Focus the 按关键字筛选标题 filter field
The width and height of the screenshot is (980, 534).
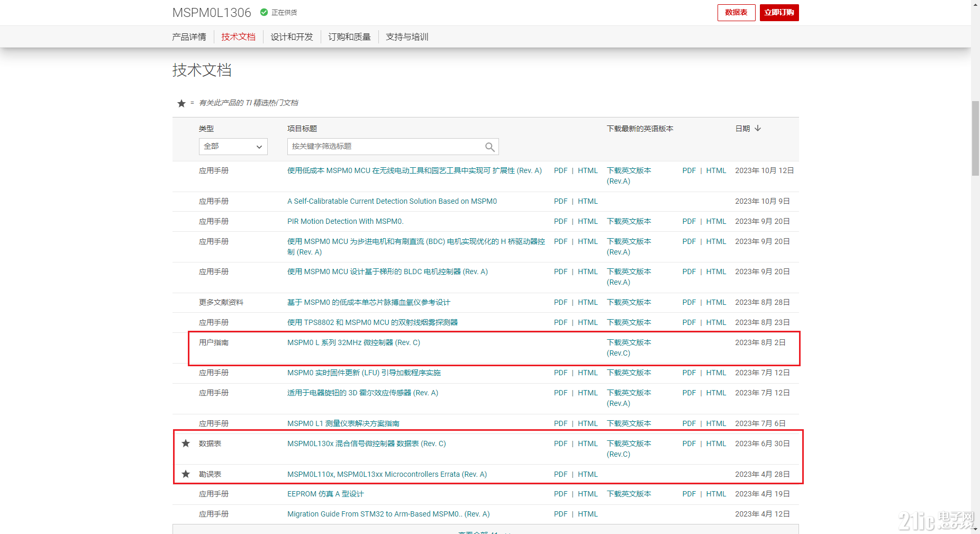393,147
